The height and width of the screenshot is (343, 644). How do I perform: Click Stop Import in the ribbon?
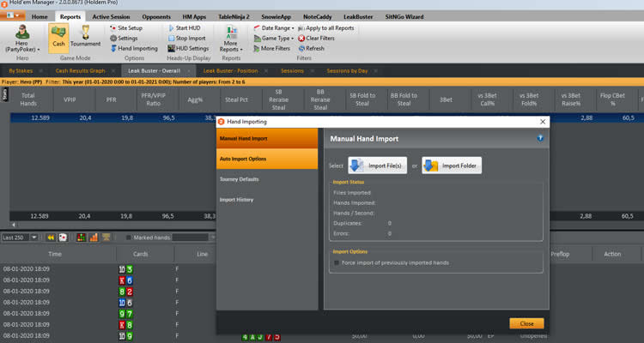click(x=187, y=38)
